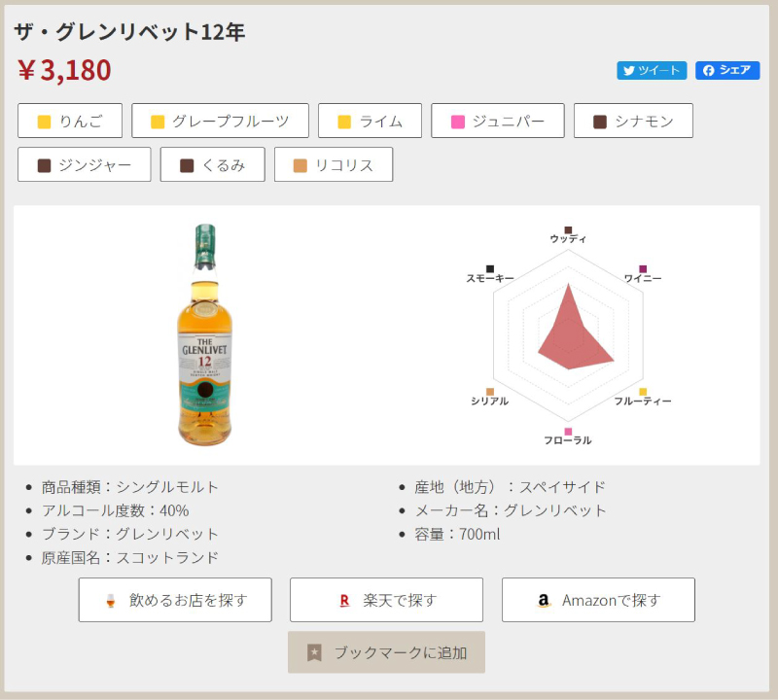The height and width of the screenshot is (700, 778).
Task: Click the ワイニー legend marker on chart
Action: [643, 269]
